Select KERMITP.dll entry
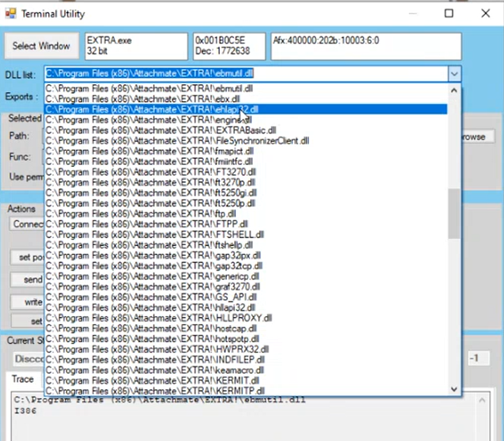The height and width of the screenshot is (441, 504). (x=245, y=391)
